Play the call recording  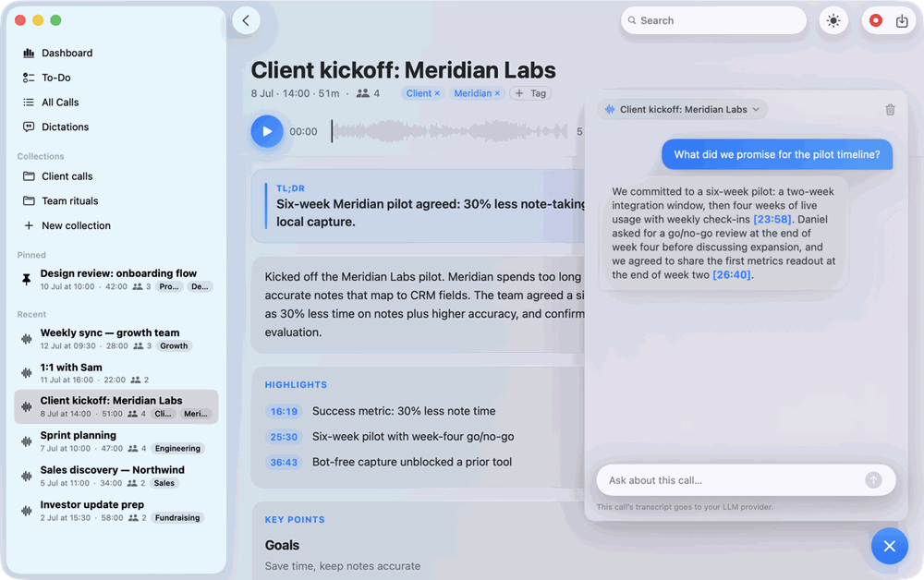pyautogui.click(x=267, y=131)
